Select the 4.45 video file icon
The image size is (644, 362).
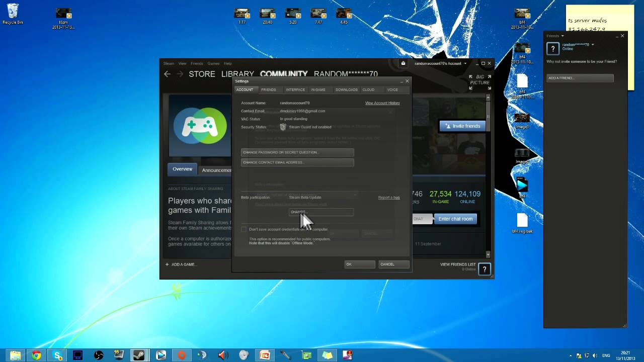[344, 16]
